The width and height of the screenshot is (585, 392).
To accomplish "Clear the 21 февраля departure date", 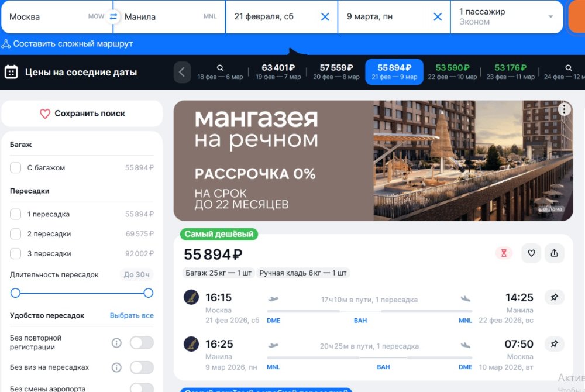I will click(325, 17).
